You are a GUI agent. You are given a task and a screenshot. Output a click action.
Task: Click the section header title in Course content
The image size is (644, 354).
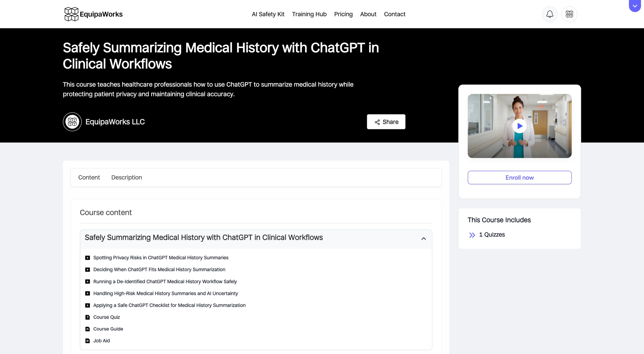(204, 238)
